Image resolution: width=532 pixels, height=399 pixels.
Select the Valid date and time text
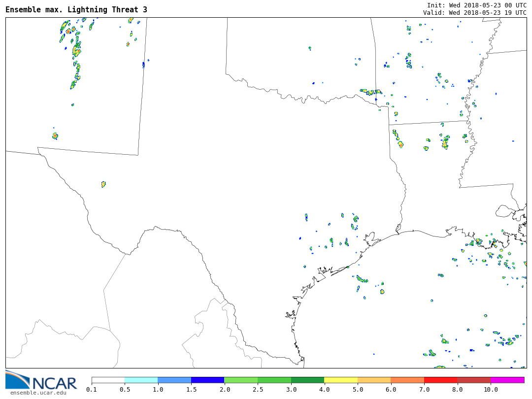(x=474, y=13)
